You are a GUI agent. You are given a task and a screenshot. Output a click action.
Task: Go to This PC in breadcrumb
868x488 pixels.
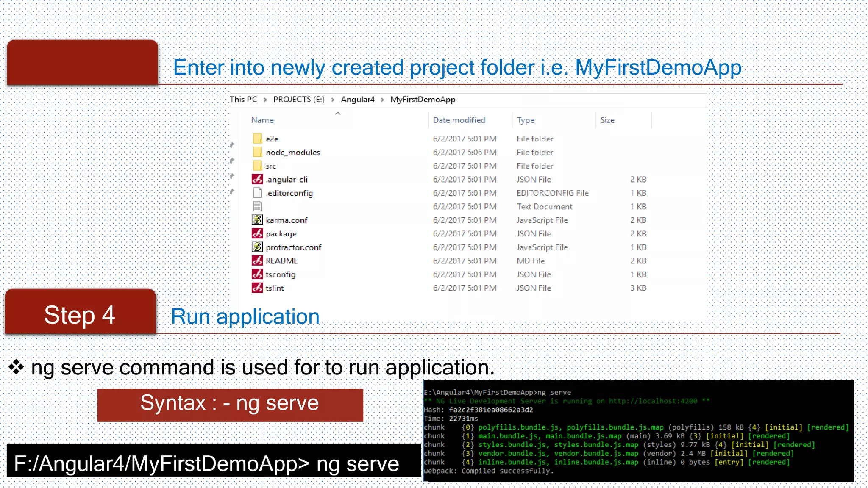click(243, 99)
